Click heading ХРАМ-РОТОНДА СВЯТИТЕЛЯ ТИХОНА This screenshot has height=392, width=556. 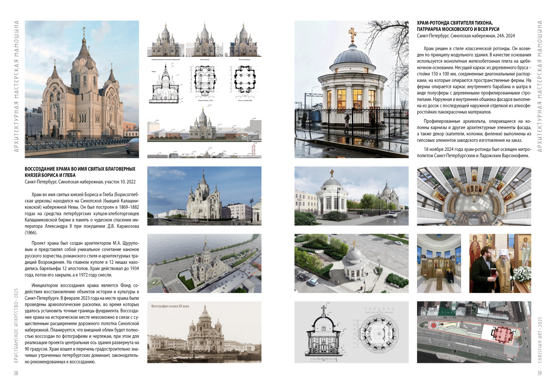[x=455, y=23]
